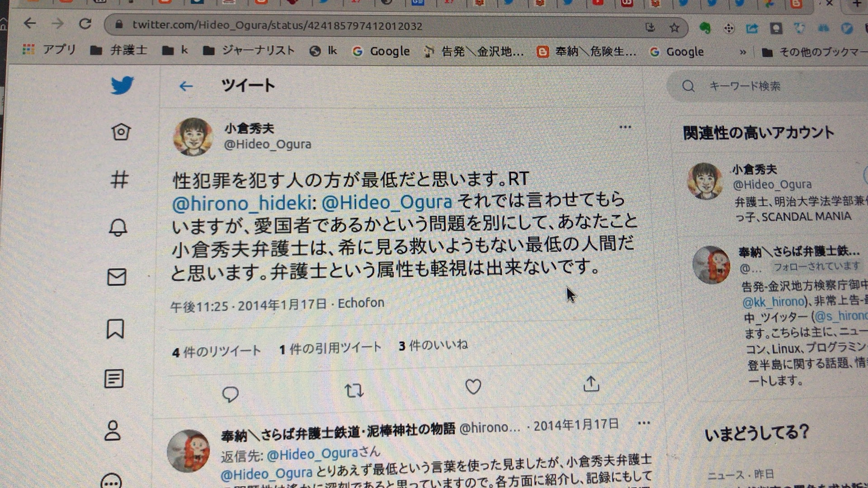Open three-dot menu on main tweet
The width and height of the screenshot is (868, 488).
tap(625, 127)
